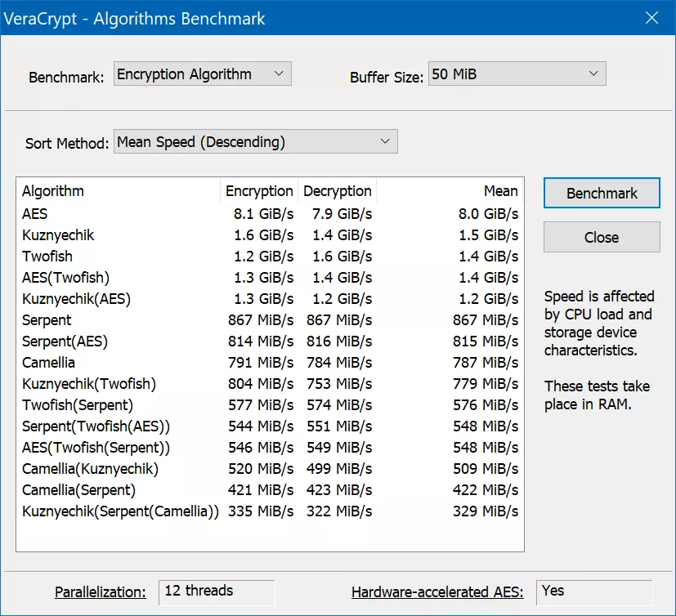Select the Serpent(AES) row

point(270,341)
